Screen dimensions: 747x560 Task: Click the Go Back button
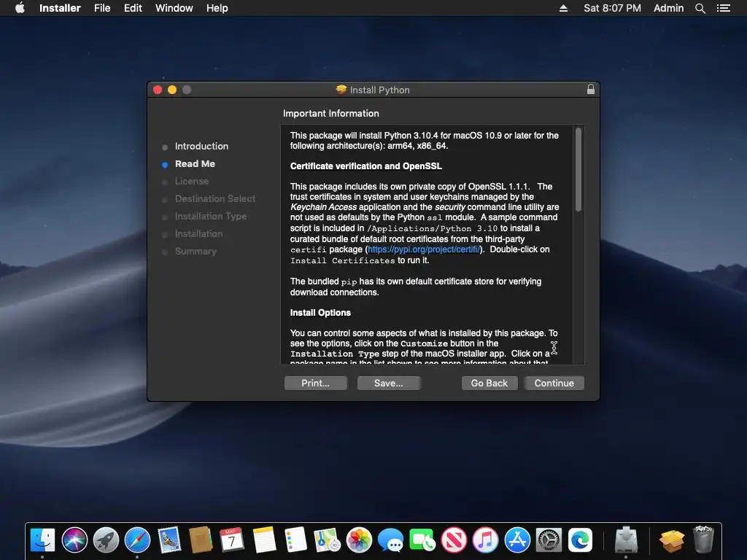489,383
